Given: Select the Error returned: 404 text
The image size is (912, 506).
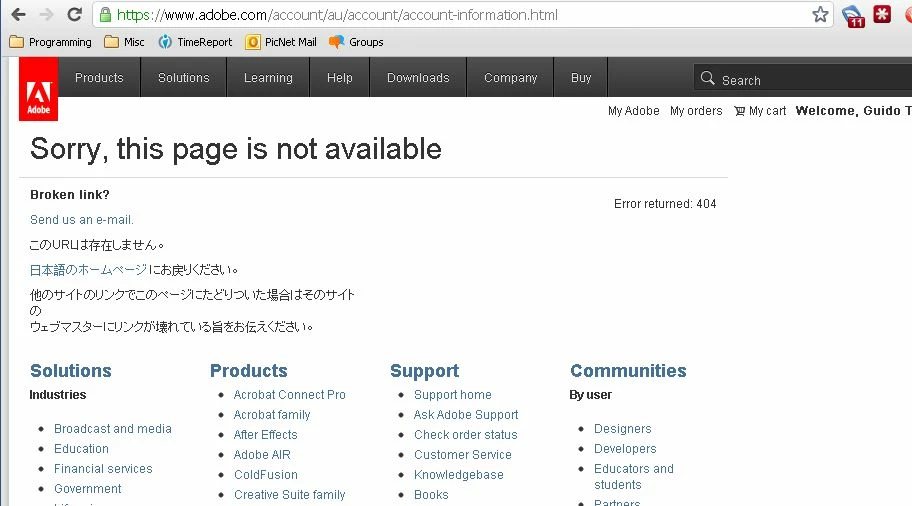Looking at the screenshot, I should click(x=665, y=204).
